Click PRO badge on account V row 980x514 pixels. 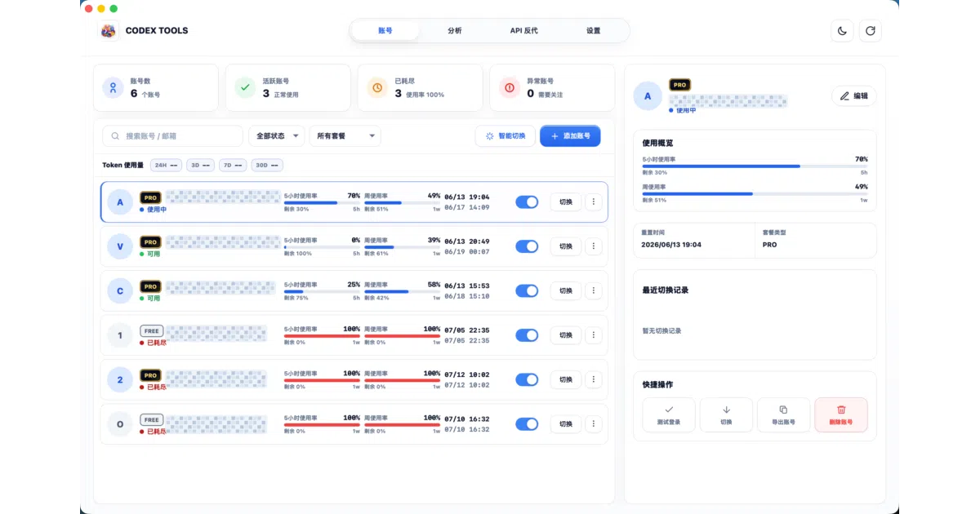tap(150, 241)
